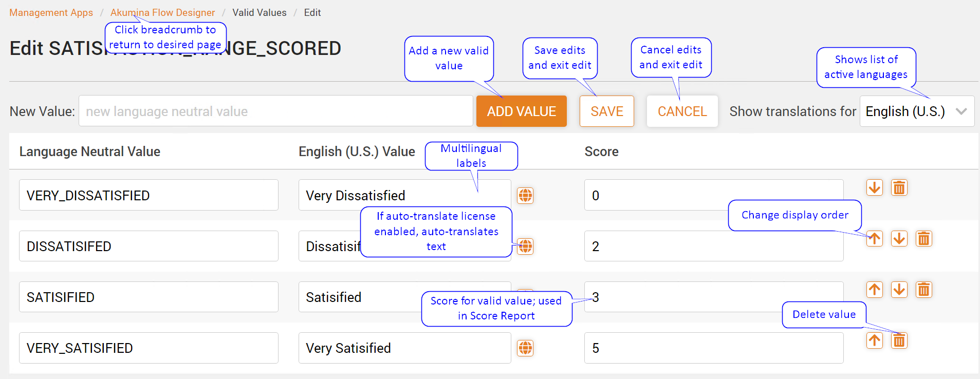980x379 pixels.
Task: Delete the SATISIFIED value using trash icon
Action: [x=924, y=289]
